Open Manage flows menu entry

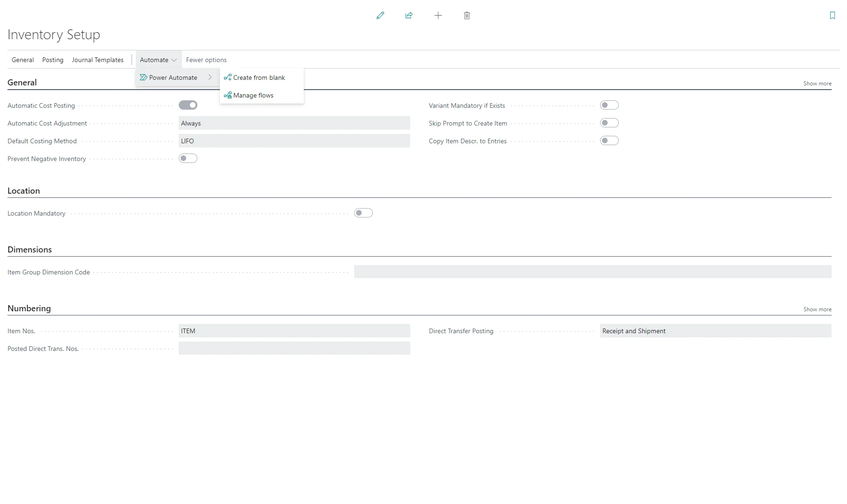pos(253,95)
